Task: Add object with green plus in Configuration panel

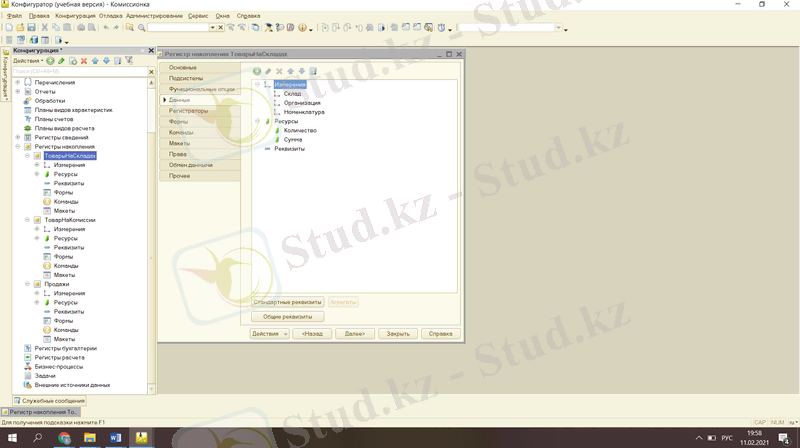Action: pos(50,61)
